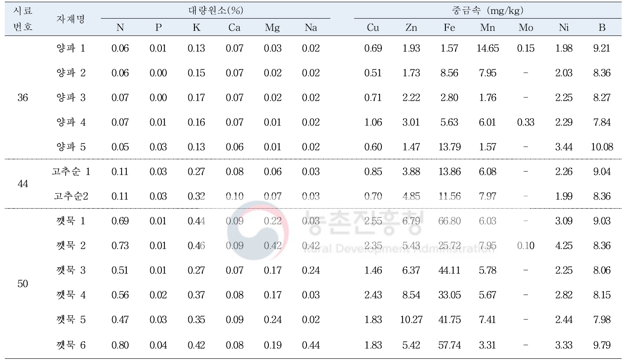Click the Cu column header
626x364 pixels.
373,28
